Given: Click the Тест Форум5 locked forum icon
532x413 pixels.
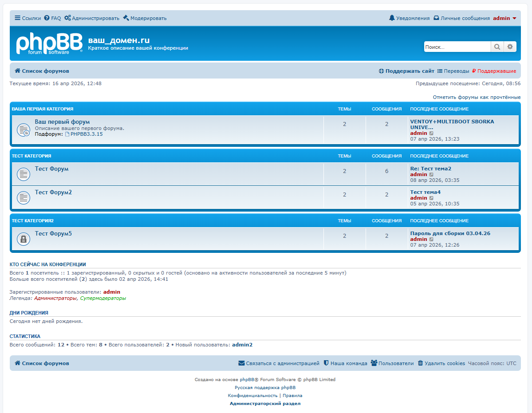Looking at the screenshot, I should coord(23,239).
